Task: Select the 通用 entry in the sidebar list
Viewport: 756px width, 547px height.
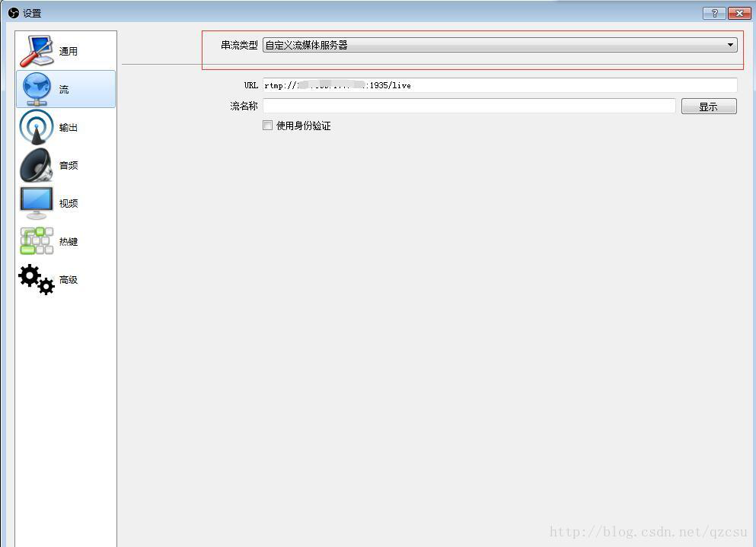Action: tap(65, 50)
